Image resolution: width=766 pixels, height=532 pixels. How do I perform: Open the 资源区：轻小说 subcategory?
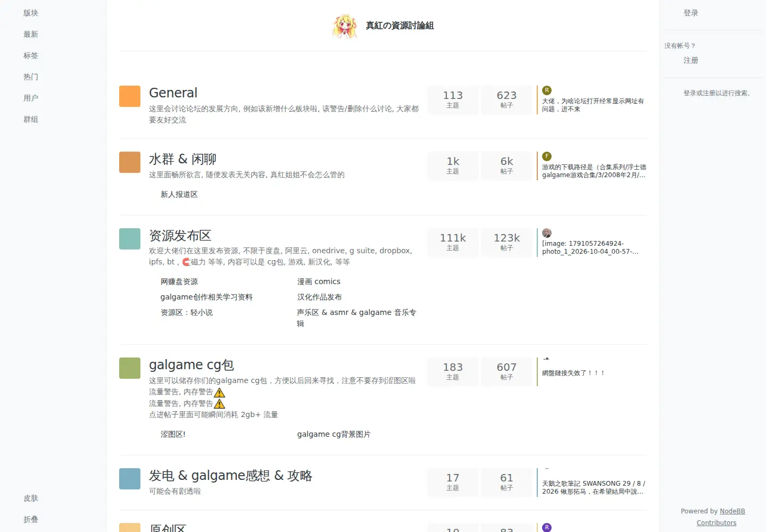187,313
